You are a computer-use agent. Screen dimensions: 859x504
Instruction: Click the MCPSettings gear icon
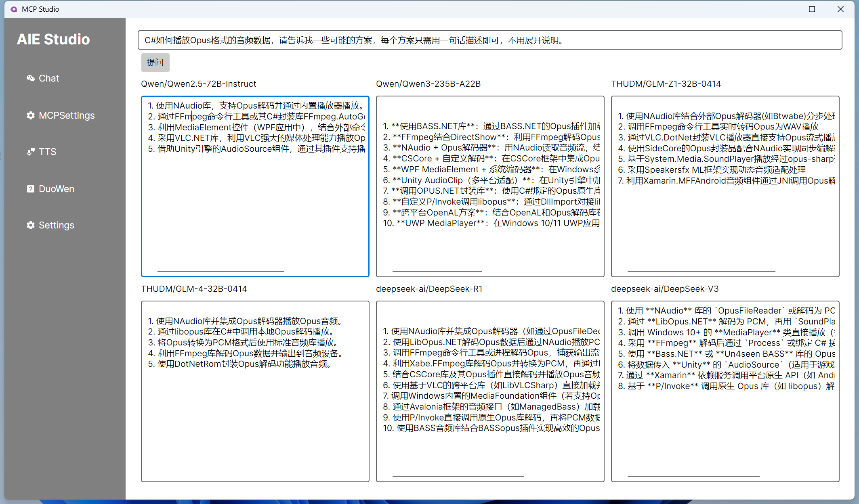pos(31,115)
